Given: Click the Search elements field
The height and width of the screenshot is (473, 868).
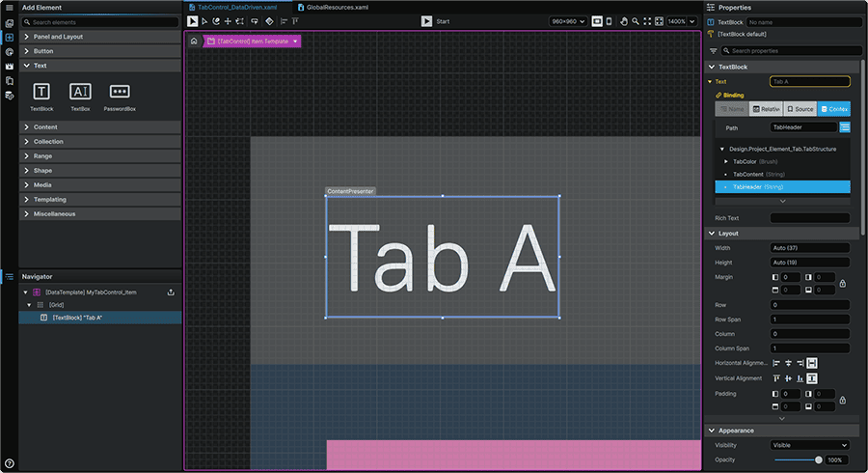Looking at the screenshot, I should point(100,22).
